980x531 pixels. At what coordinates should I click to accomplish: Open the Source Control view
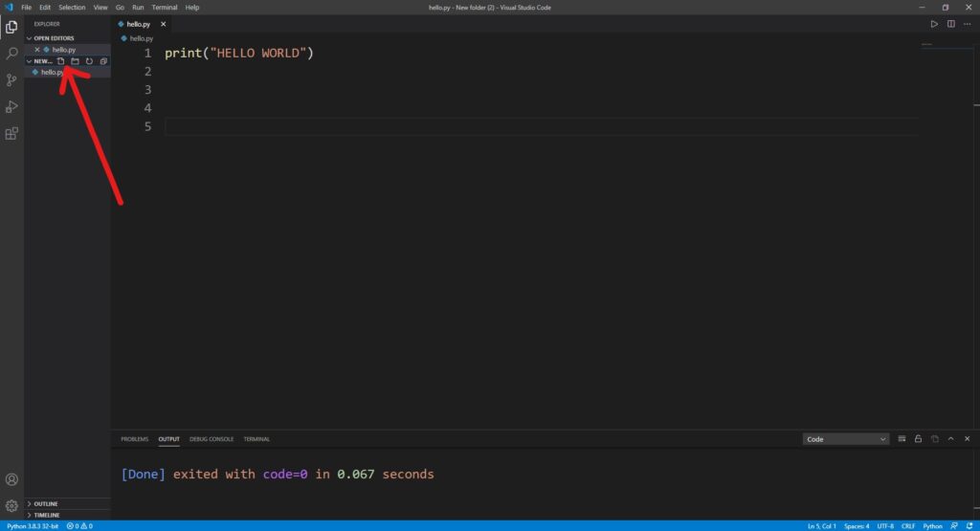click(11, 80)
